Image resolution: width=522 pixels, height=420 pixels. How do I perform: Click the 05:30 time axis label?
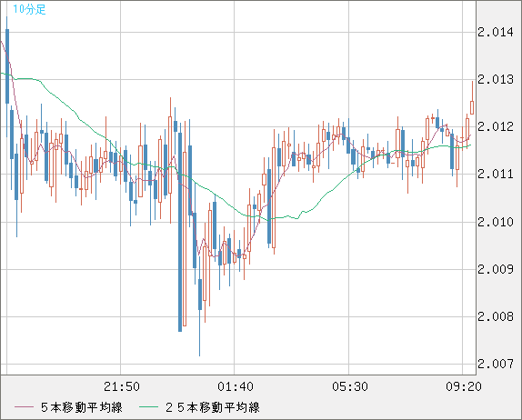coord(350,386)
